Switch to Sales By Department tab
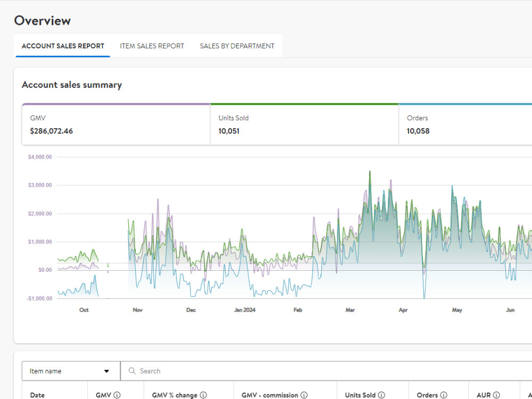This screenshot has width=532, height=399. click(x=237, y=46)
